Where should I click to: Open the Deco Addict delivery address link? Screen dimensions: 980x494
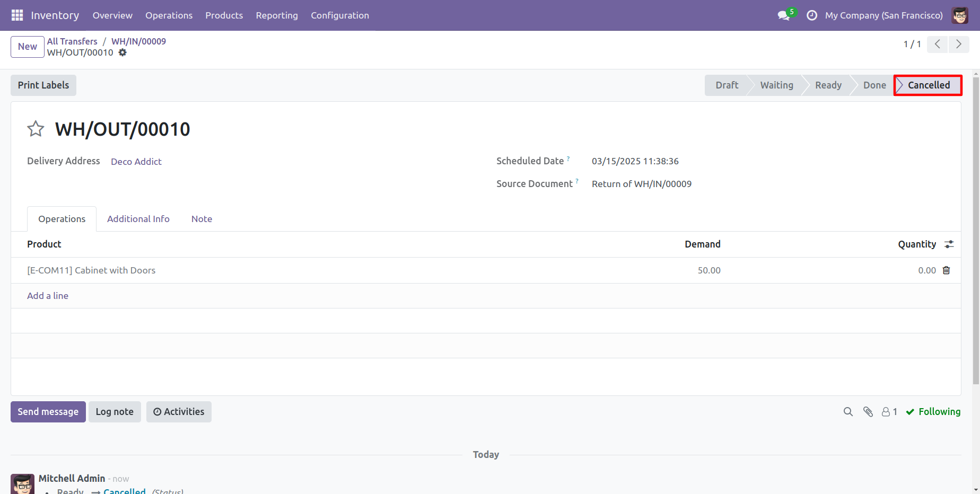[136, 162]
